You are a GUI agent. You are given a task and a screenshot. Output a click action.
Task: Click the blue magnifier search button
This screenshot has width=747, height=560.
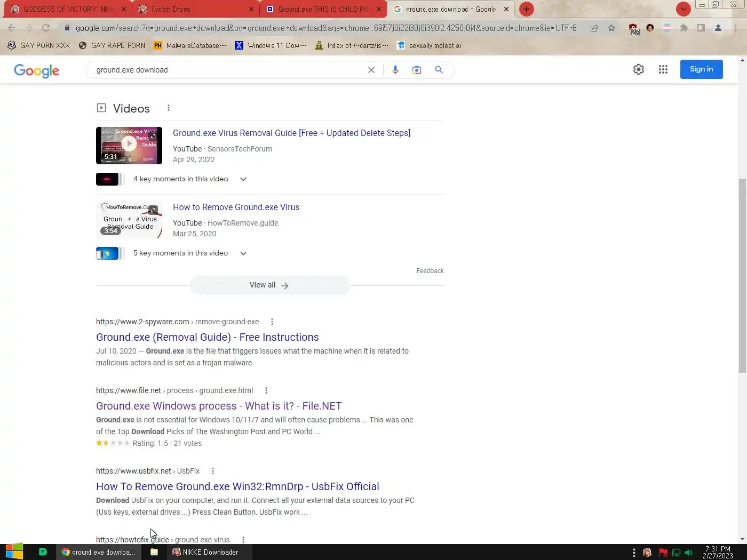[x=439, y=70]
